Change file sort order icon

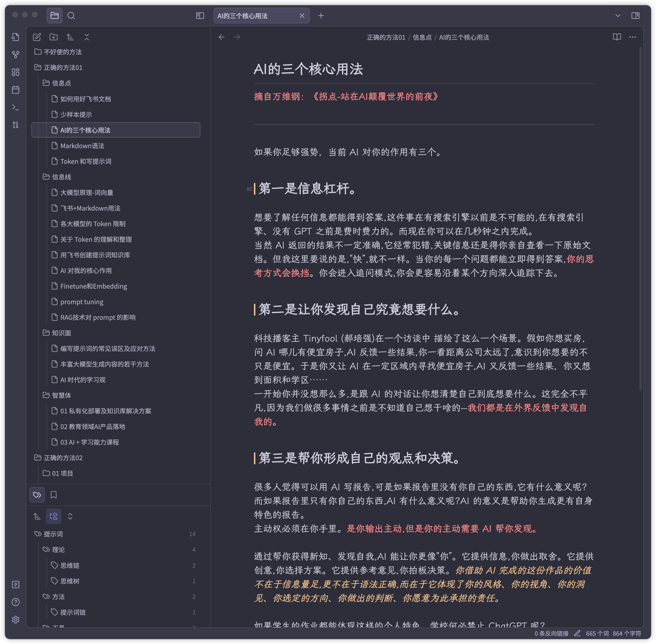70,37
